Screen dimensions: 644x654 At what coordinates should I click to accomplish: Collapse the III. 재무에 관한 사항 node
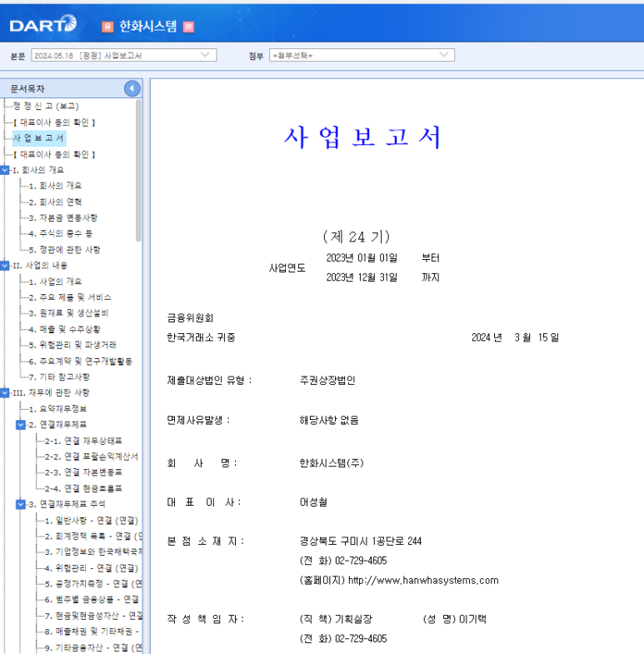click(x=5, y=392)
